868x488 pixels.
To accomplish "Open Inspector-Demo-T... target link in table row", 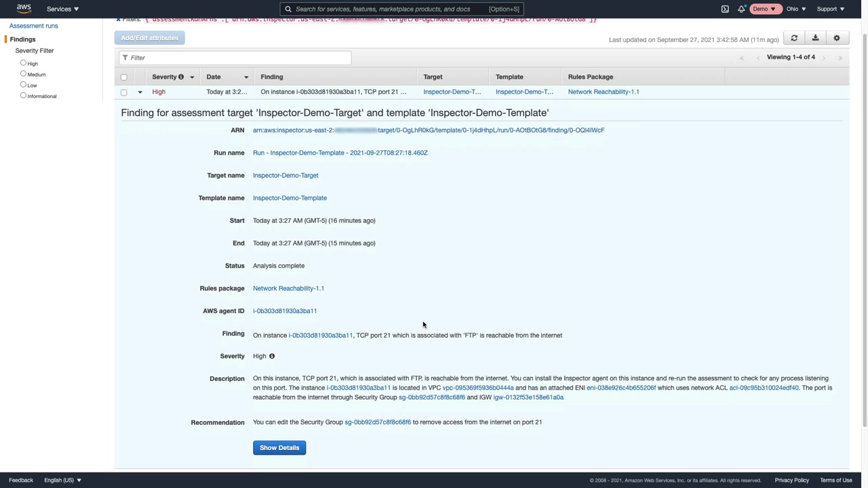I will 452,91.
